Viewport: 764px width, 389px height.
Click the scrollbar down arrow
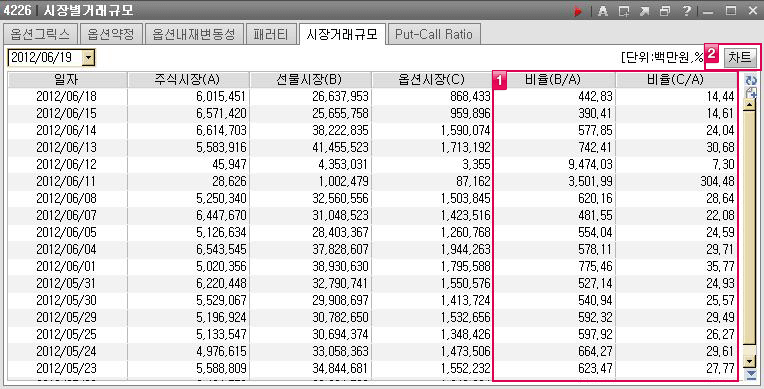point(749,362)
